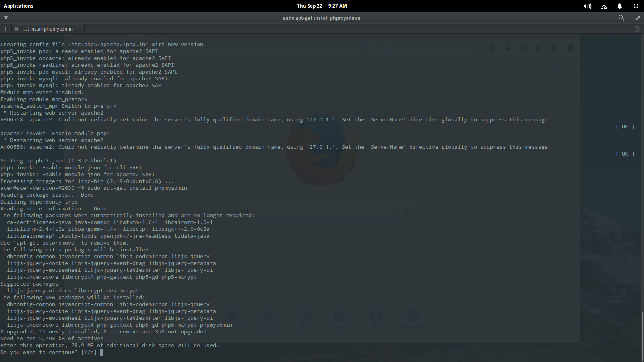Add a new terminal tab
This screenshot has width=644, height=362.
pos(6,29)
